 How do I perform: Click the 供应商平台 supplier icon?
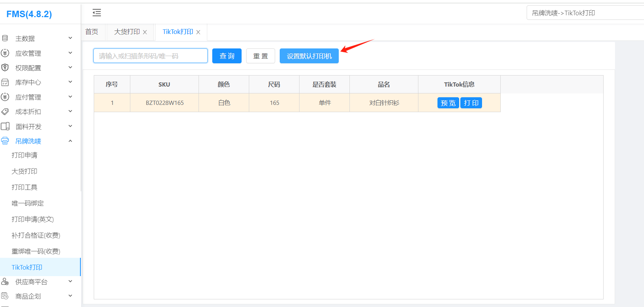[x=5, y=281]
